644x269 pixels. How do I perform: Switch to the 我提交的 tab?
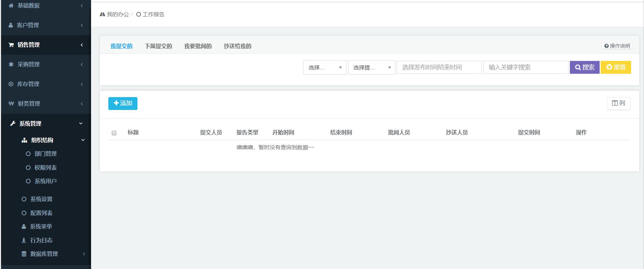(121, 46)
